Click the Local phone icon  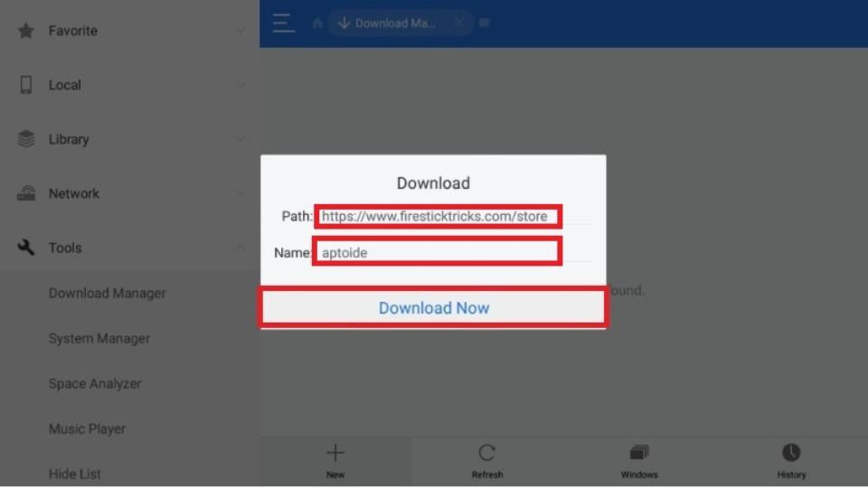click(25, 85)
